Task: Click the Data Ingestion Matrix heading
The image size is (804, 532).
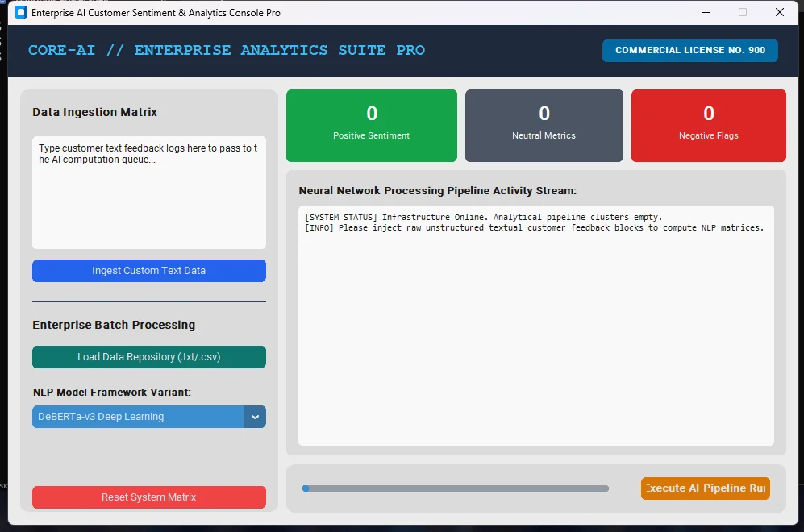Action: 95,112
